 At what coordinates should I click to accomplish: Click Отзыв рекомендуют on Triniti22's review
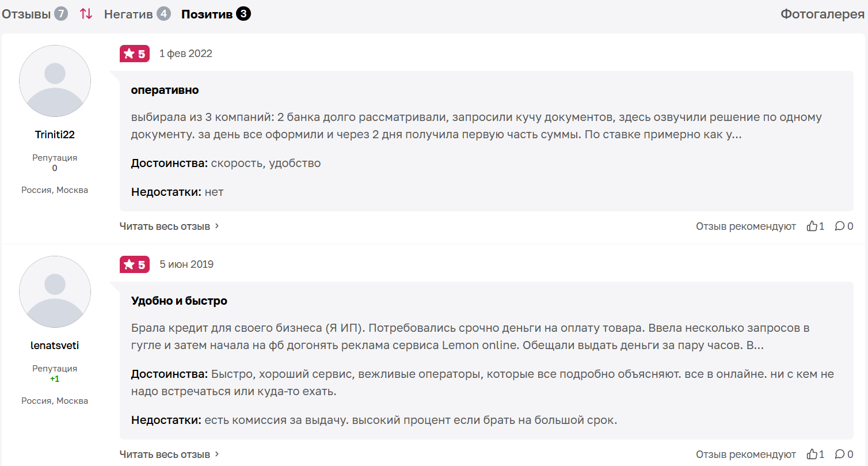[x=746, y=226]
